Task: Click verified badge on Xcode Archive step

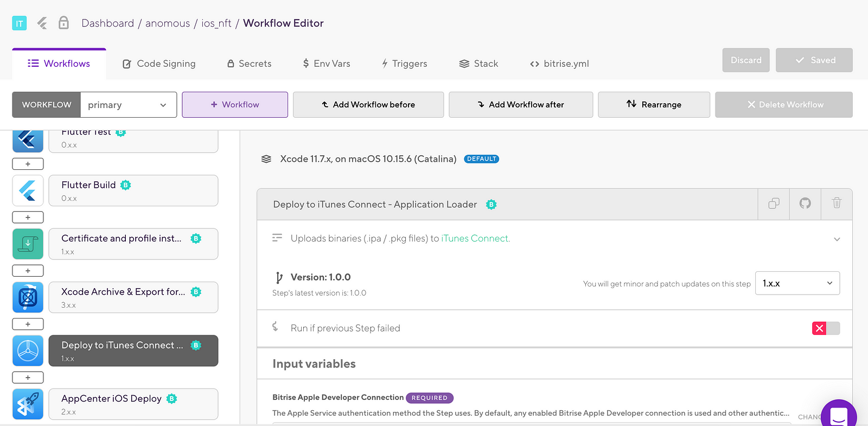Action: (196, 292)
